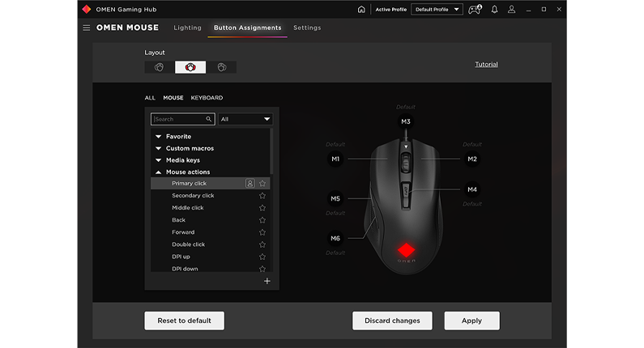Viewport: 644px width, 348px height.
Task: Go to the OMEN home screen
Action: [x=361, y=10]
